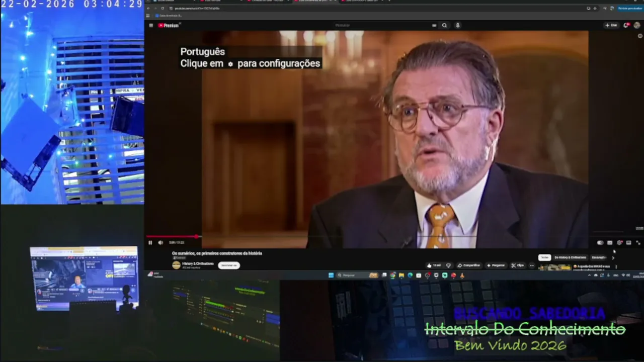Open YouTube notifications bell

point(626,25)
